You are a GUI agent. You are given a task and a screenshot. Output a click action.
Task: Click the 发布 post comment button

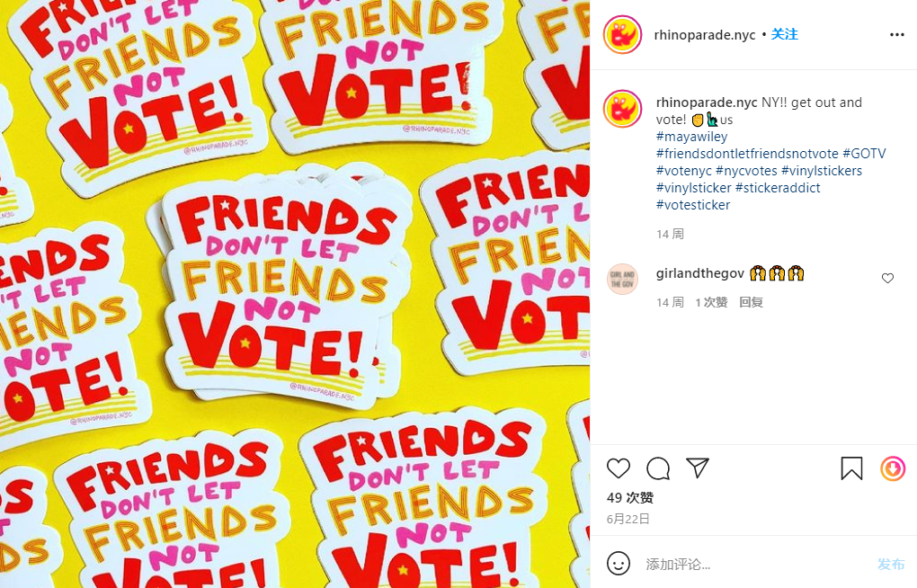[891, 564]
